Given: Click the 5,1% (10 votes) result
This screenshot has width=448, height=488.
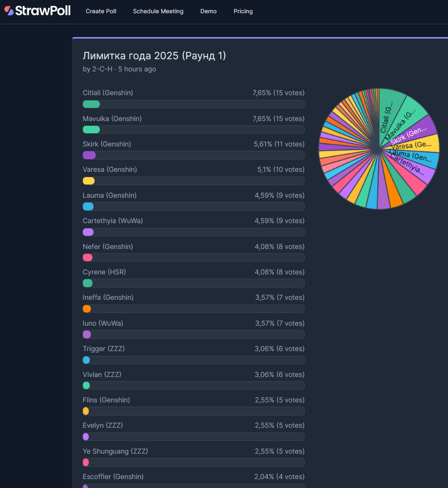Looking at the screenshot, I should (x=281, y=170).
